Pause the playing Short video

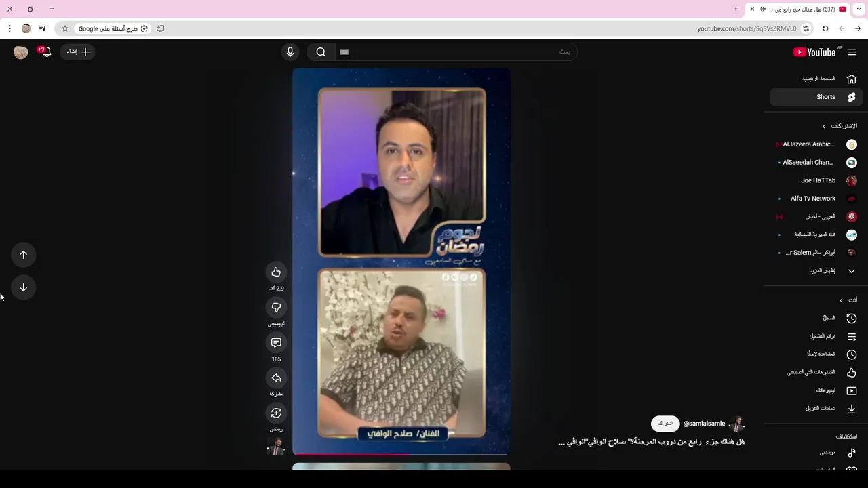[x=401, y=261]
